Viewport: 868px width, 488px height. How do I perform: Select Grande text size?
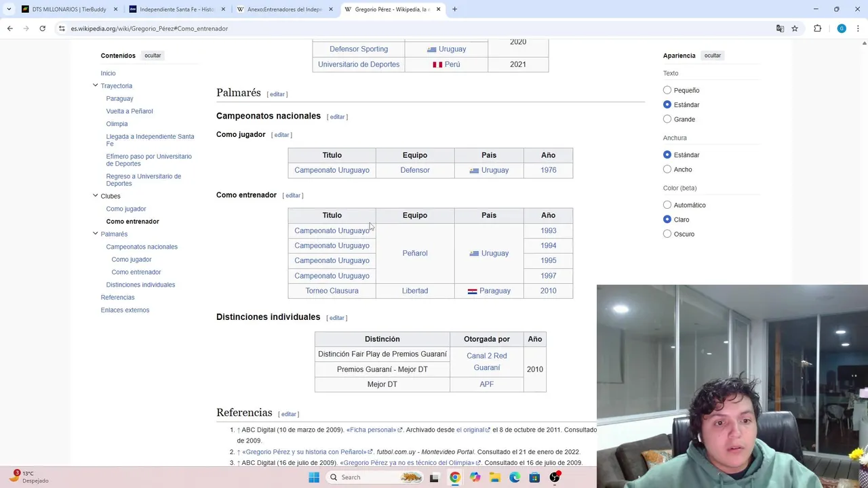coord(667,119)
